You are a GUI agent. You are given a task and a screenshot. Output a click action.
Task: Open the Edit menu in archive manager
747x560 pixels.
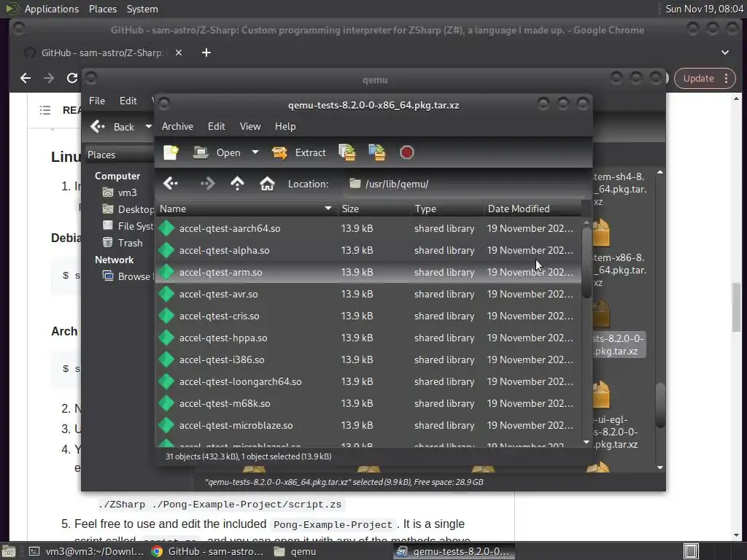pos(216,126)
